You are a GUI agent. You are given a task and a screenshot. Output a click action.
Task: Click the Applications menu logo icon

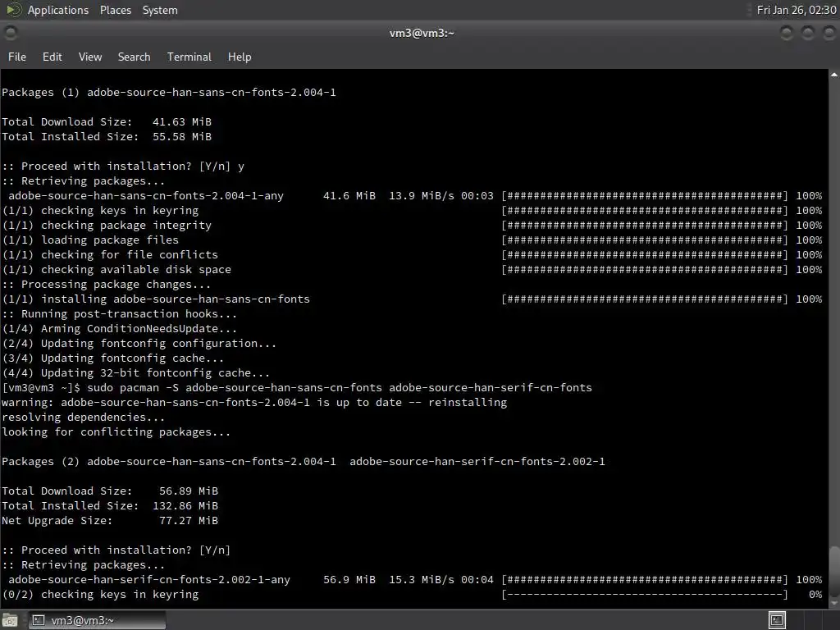pyautogui.click(x=13, y=10)
